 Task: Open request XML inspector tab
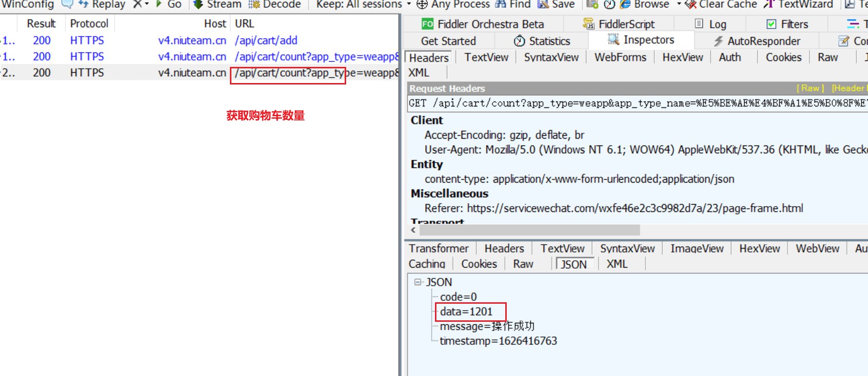pyautogui.click(x=418, y=73)
